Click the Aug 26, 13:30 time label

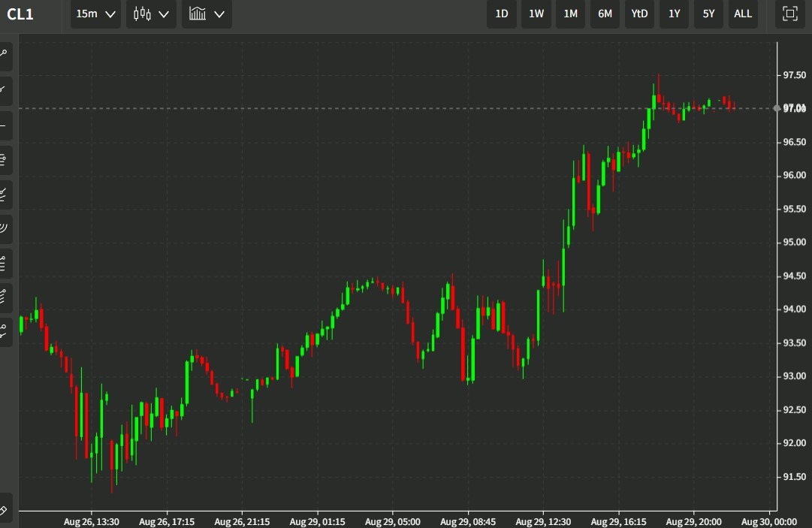(92, 522)
